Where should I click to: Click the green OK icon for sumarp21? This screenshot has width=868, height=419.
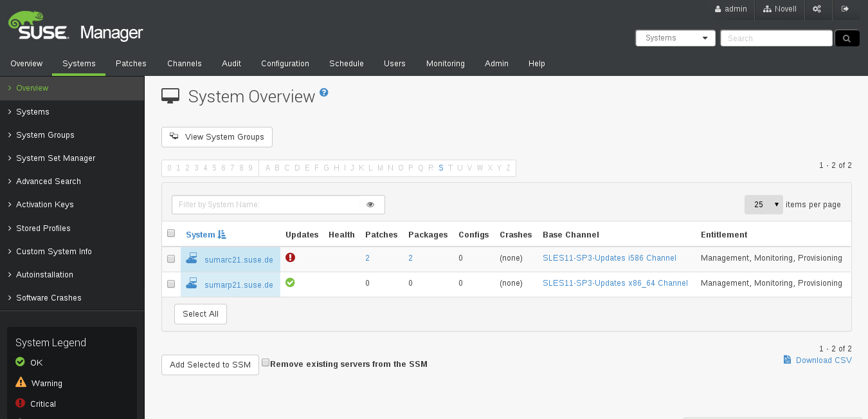[x=290, y=283]
